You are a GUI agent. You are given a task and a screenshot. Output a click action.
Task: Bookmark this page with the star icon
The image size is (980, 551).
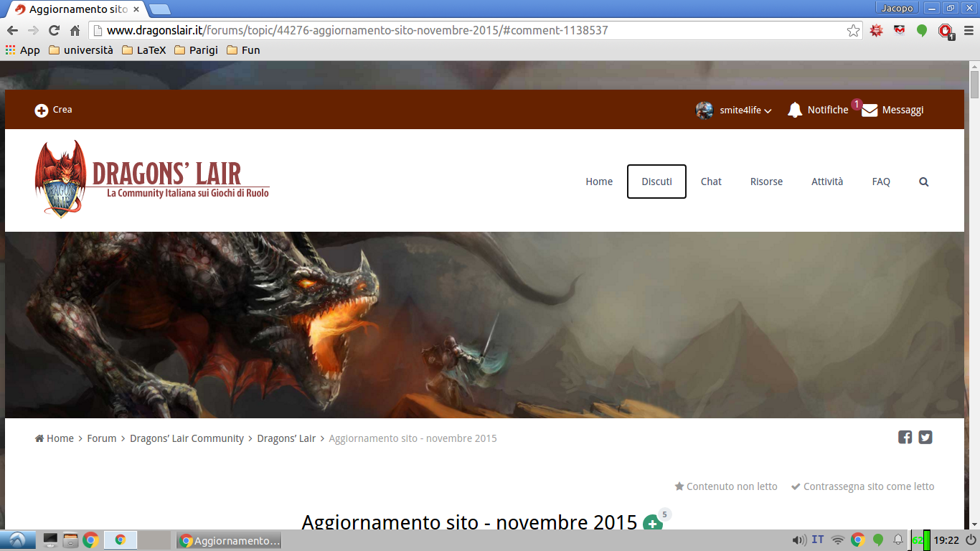[853, 30]
